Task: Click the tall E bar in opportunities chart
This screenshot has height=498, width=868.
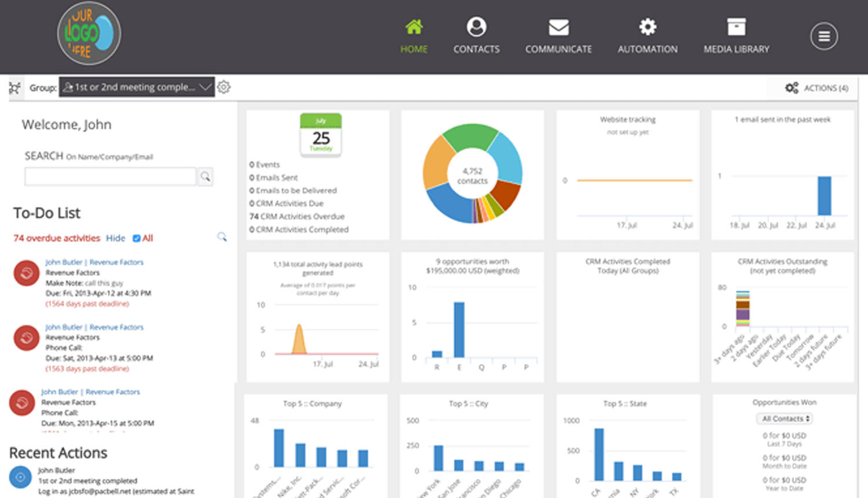Action: click(459, 329)
